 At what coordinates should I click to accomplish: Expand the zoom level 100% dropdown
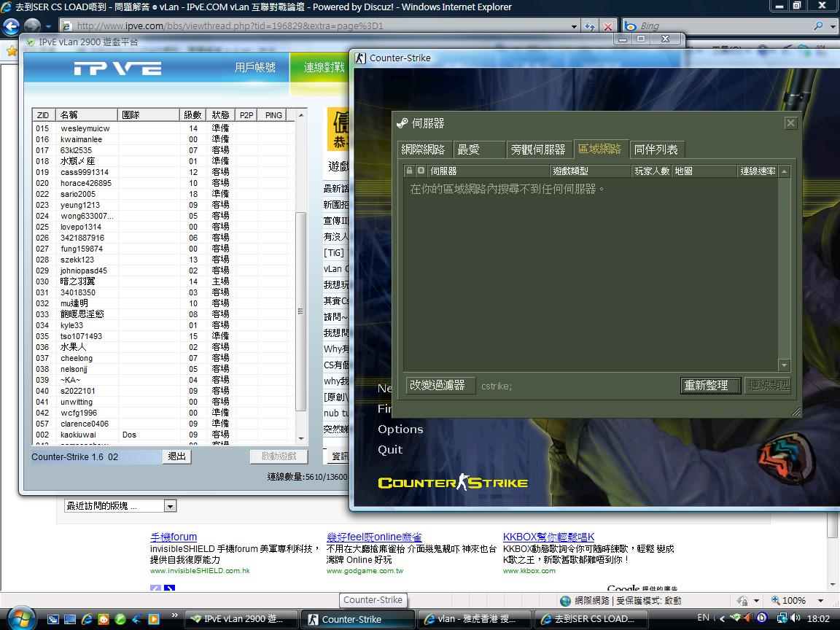click(818, 601)
